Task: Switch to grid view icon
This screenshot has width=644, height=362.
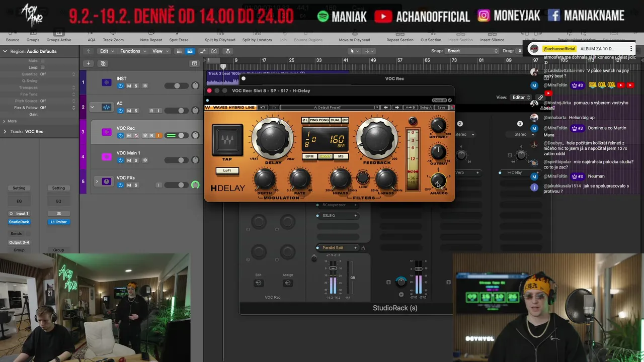Action: [x=179, y=51]
